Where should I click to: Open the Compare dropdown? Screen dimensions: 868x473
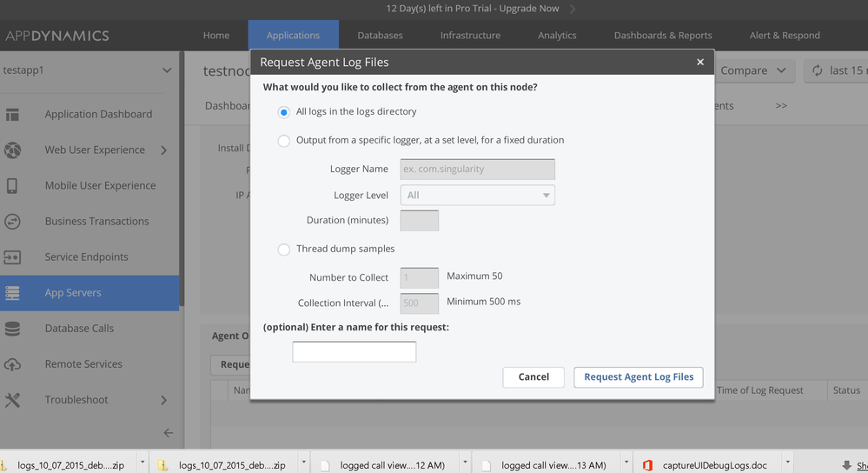(x=754, y=70)
